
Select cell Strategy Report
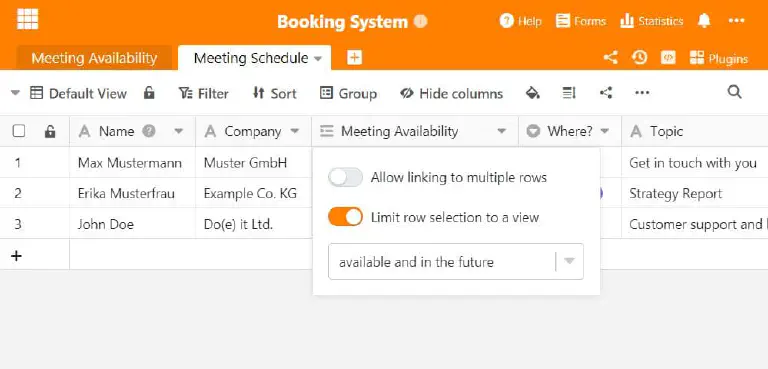[x=695, y=193]
